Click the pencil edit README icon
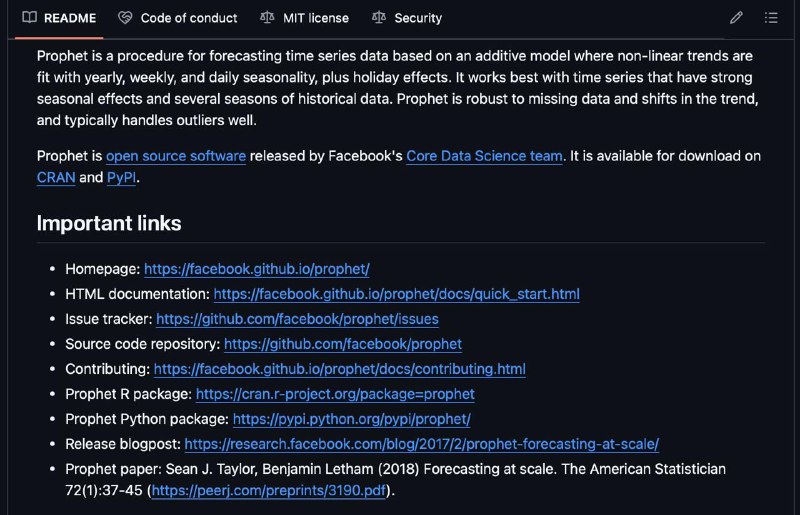This screenshot has width=800, height=515. [x=736, y=18]
